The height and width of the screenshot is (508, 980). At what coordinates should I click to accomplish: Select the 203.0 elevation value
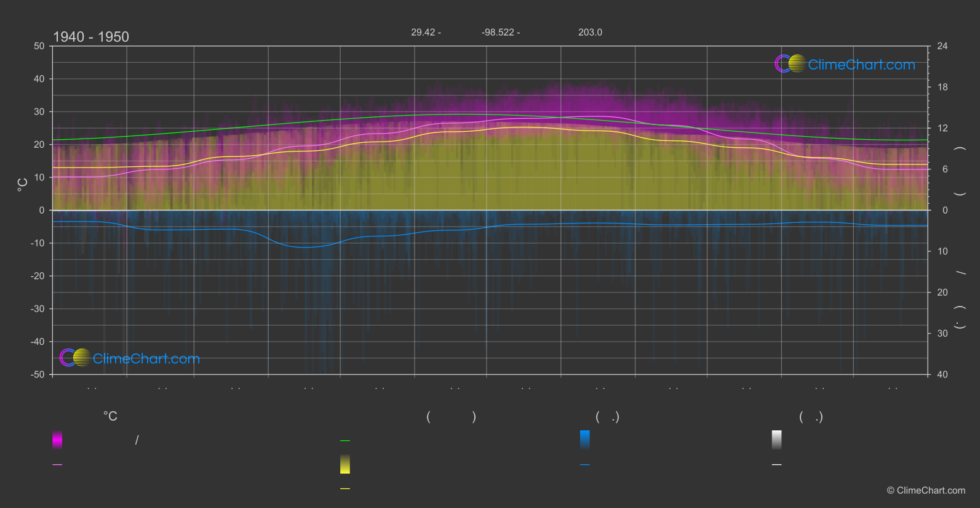coord(590,33)
